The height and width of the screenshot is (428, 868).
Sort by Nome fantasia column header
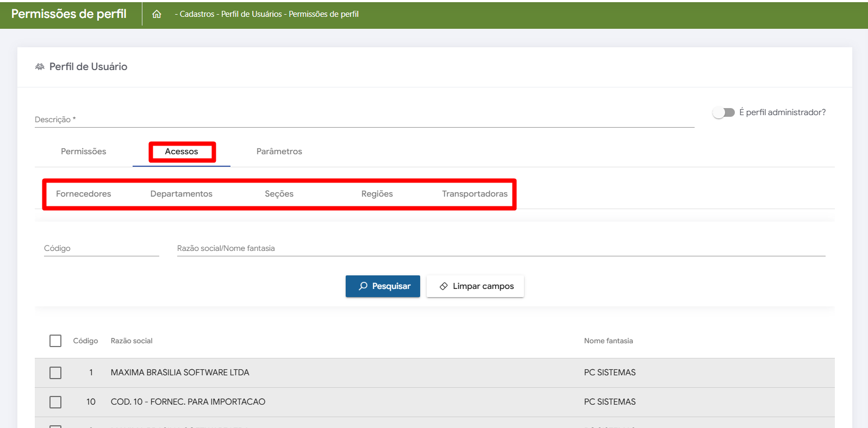[x=608, y=341]
